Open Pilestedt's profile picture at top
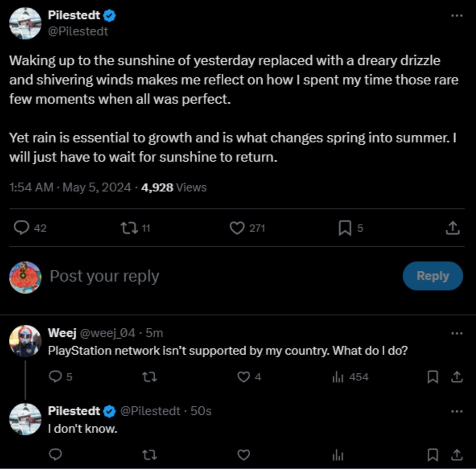 25,23
